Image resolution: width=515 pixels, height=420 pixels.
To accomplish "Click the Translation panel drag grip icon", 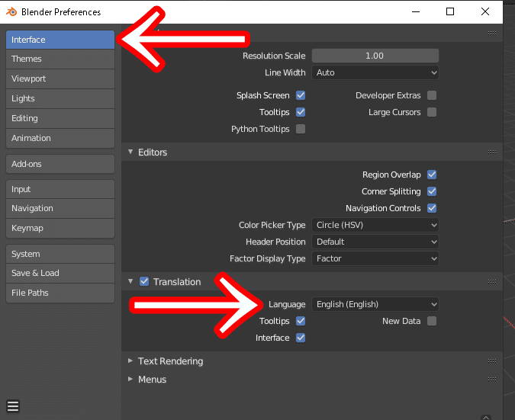I will coord(492,282).
